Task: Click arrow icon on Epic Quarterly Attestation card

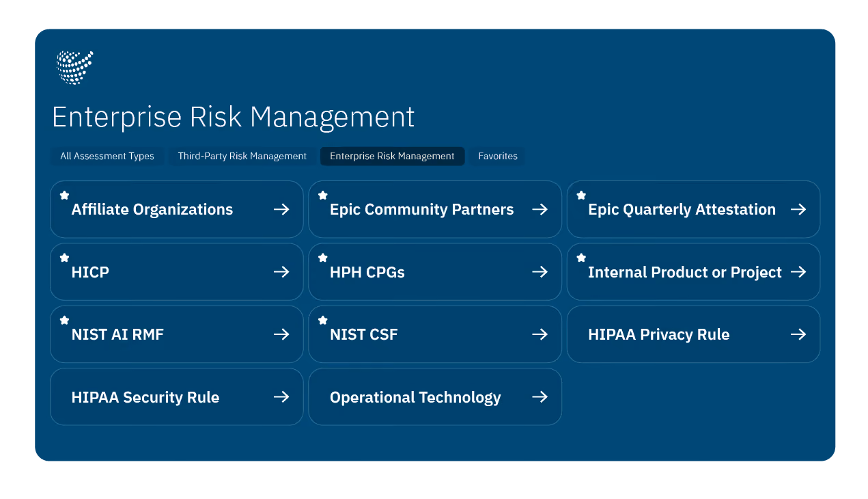Action: tap(798, 209)
